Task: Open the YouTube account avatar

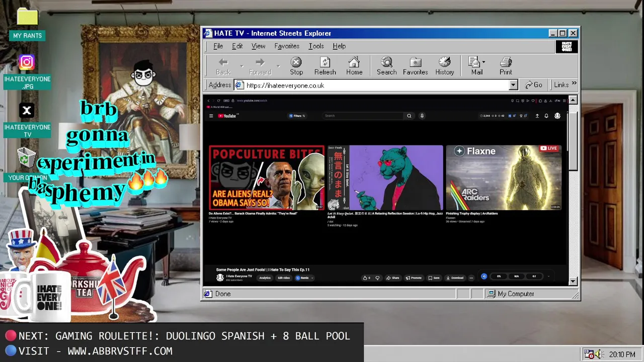Action: click(x=557, y=116)
